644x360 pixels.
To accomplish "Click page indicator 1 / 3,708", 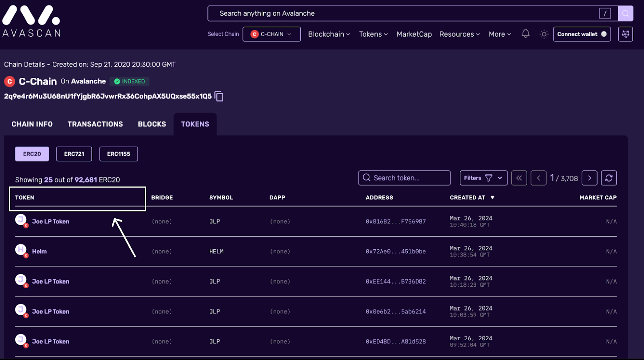I will (564, 178).
